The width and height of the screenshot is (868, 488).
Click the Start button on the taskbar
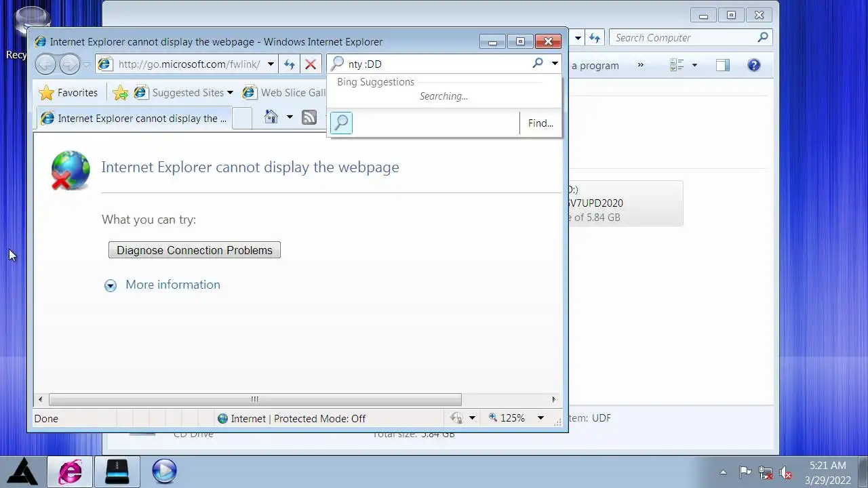(x=22, y=471)
